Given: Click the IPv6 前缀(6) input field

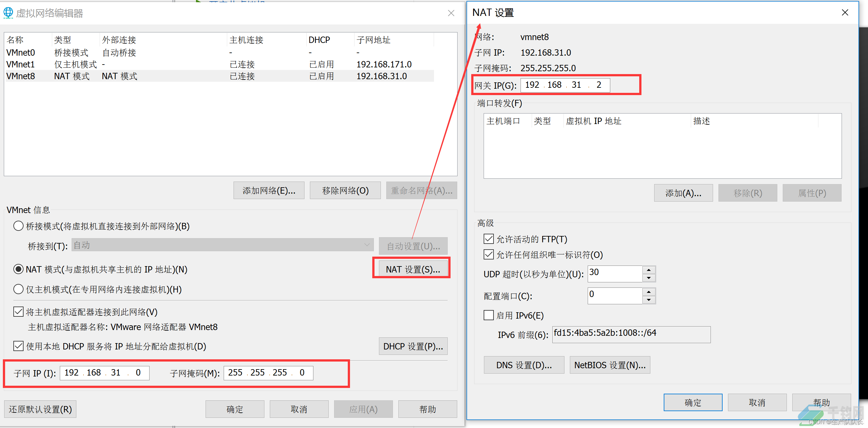Looking at the screenshot, I should tap(631, 334).
